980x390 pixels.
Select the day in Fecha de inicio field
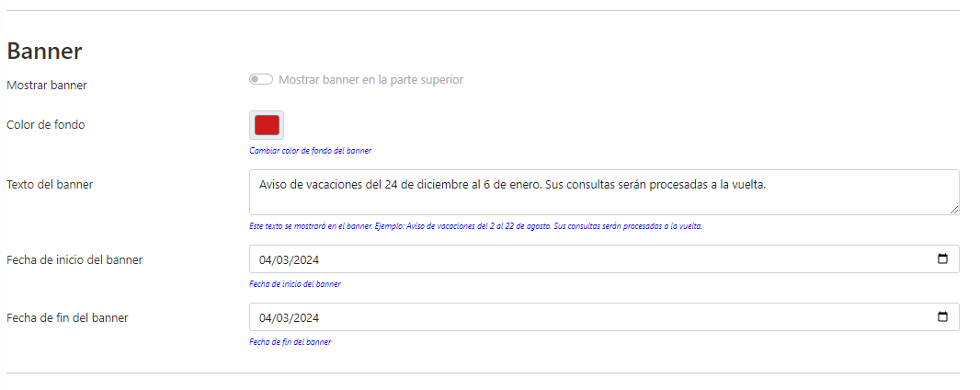266,259
